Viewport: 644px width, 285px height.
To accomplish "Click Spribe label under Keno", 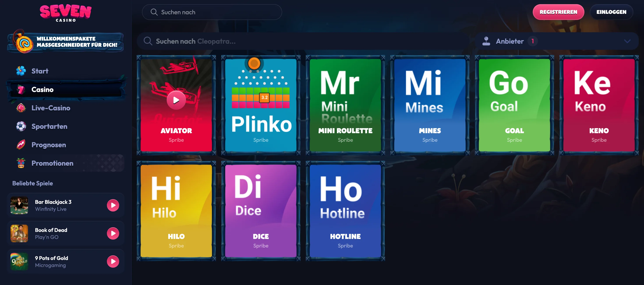I will [x=599, y=140].
